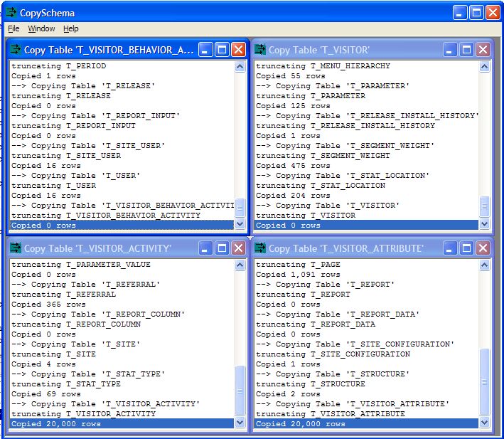Select 'truncating T_VISITOR_ACTIVITY' log line
Viewport: 504px width, 439px height.
[84, 414]
